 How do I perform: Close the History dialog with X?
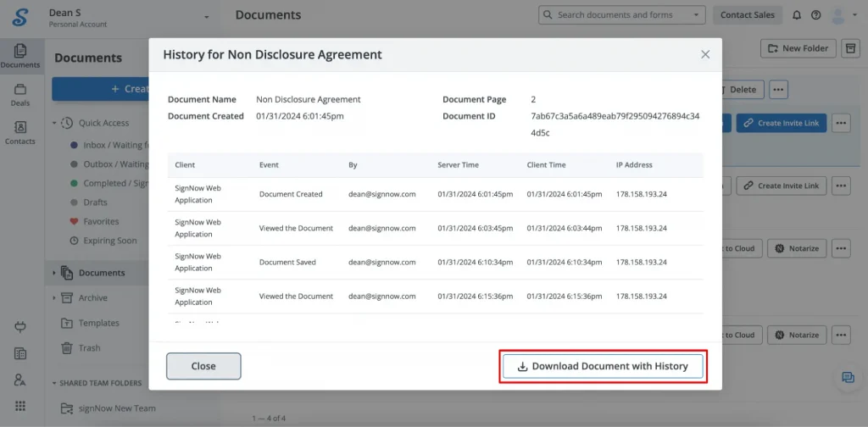[705, 54]
